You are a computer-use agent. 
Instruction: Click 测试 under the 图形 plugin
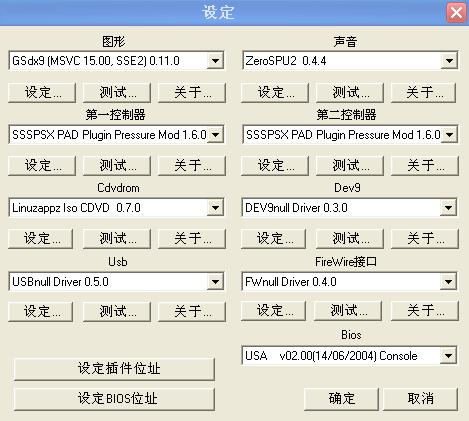pos(117,92)
